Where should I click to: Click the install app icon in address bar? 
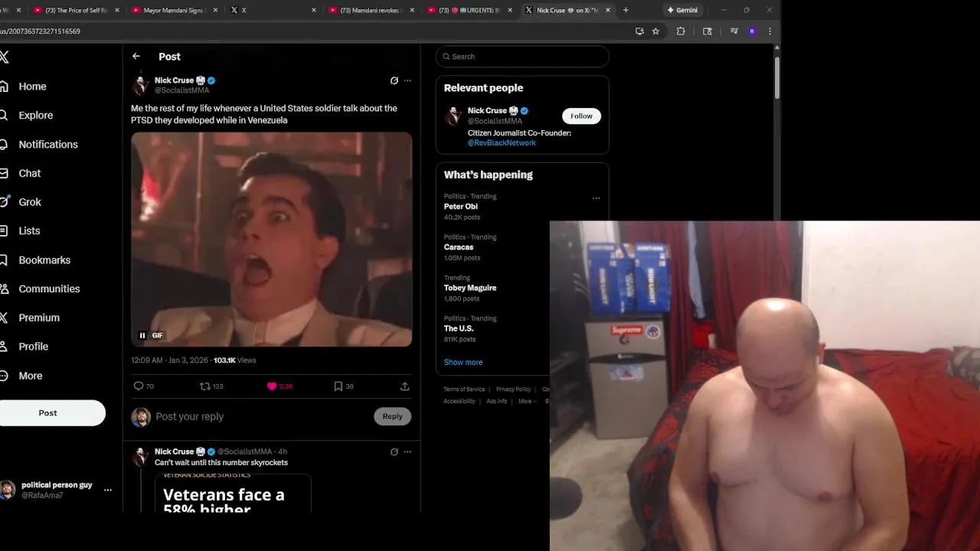click(x=639, y=31)
